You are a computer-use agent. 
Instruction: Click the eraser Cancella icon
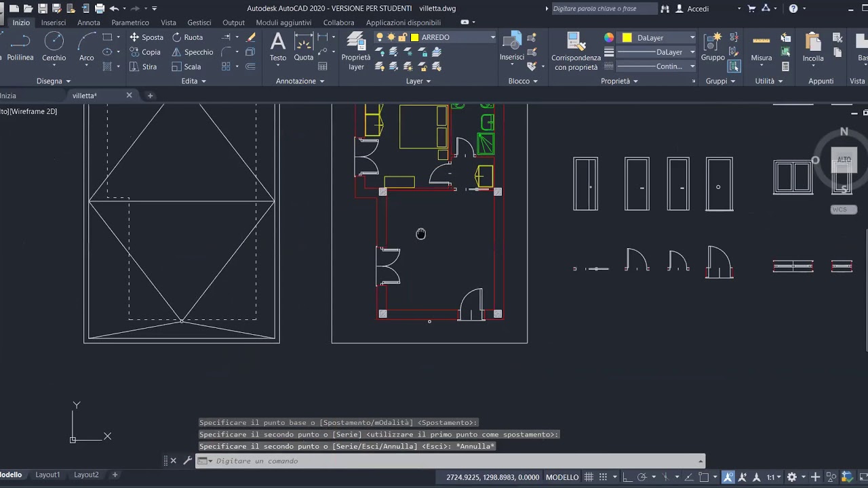click(x=251, y=37)
